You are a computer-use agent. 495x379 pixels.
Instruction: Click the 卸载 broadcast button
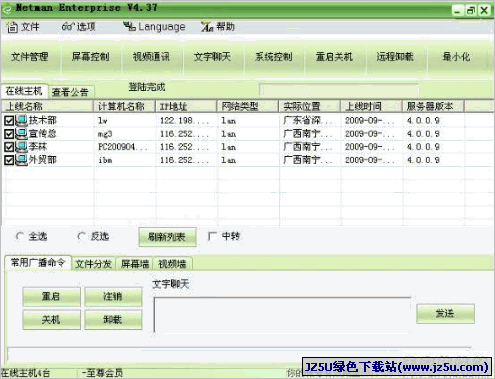point(113,320)
